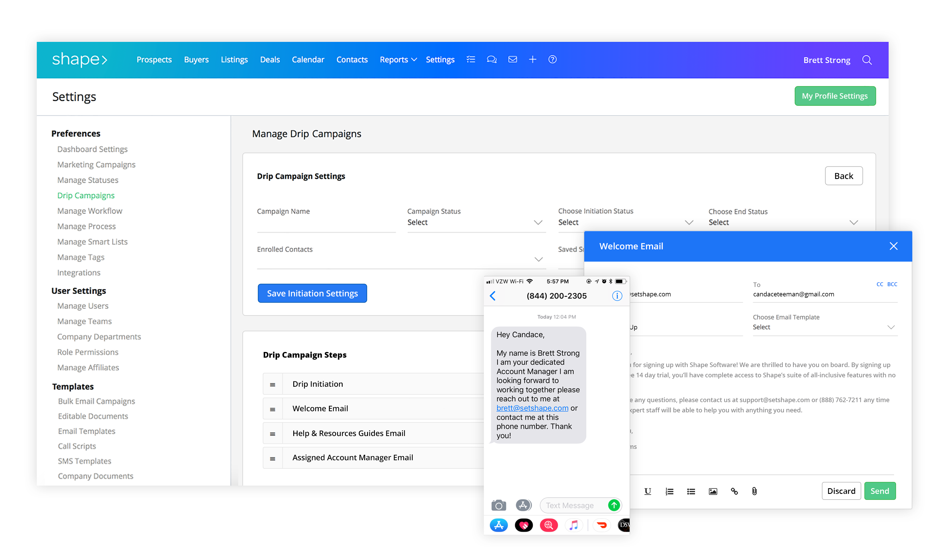Image resolution: width=930 pixels, height=560 pixels.
Task: Click the Campaign Name input field
Action: (x=326, y=223)
